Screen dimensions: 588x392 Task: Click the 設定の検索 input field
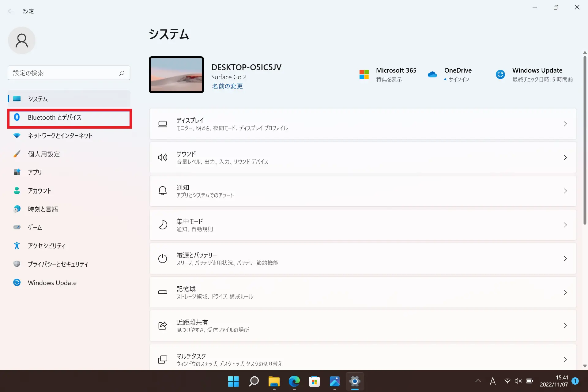64,73
